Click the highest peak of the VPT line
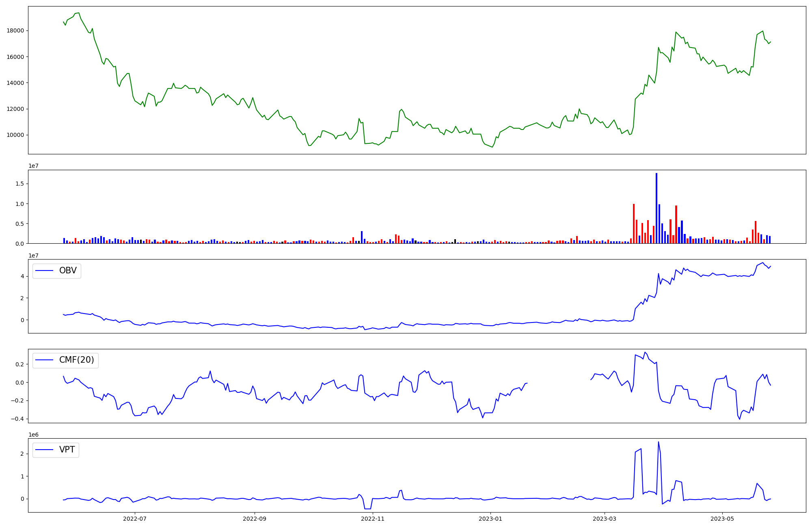812x528 pixels. tap(658, 442)
